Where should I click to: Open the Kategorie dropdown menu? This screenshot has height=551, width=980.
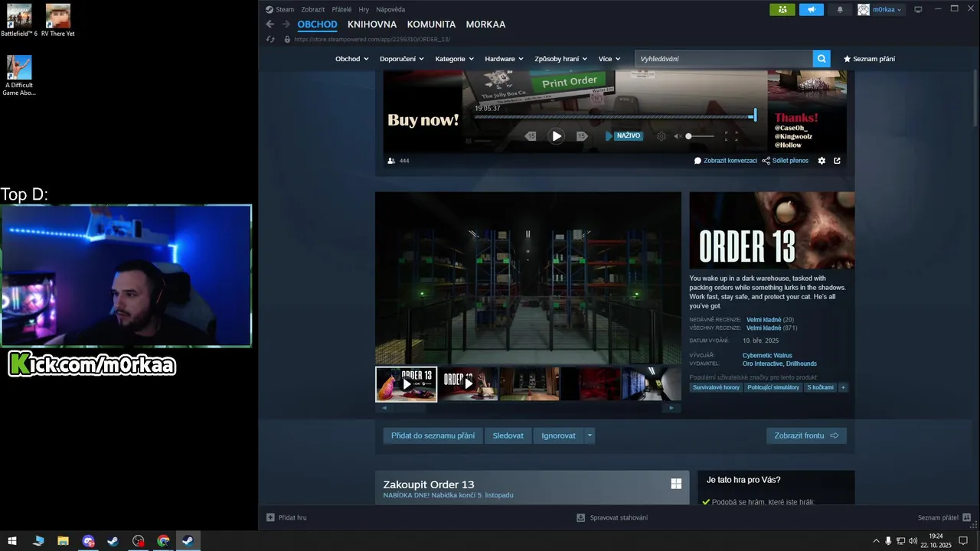454,59
